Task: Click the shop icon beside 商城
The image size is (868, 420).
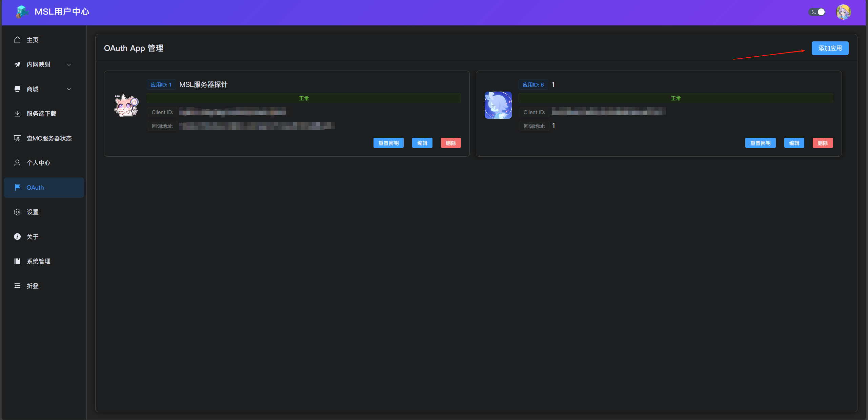Action: tap(17, 89)
